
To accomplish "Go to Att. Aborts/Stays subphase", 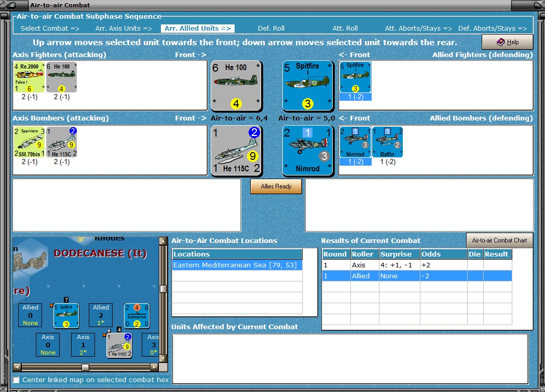I will (418, 29).
